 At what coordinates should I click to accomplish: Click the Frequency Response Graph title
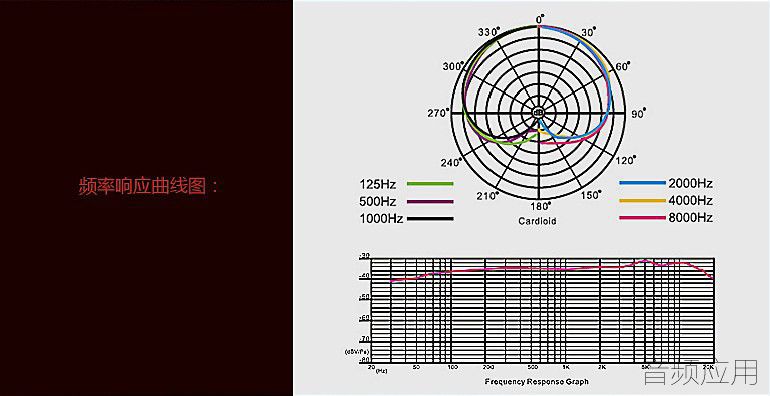point(536,381)
